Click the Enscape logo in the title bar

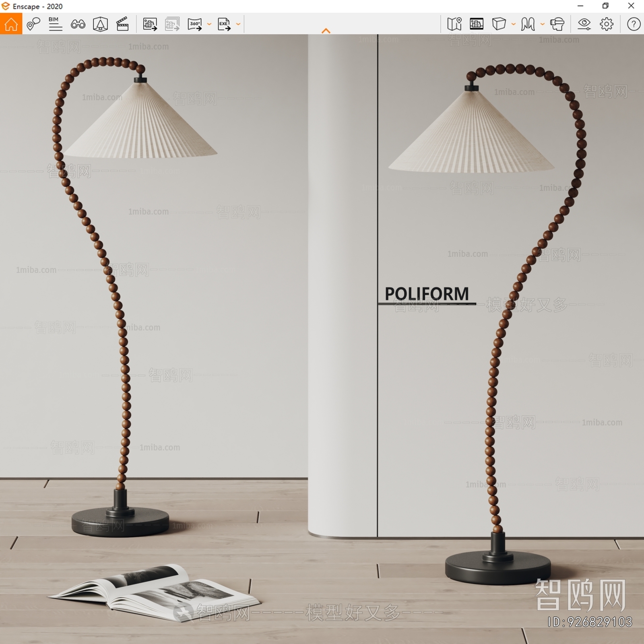click(5, 6)
